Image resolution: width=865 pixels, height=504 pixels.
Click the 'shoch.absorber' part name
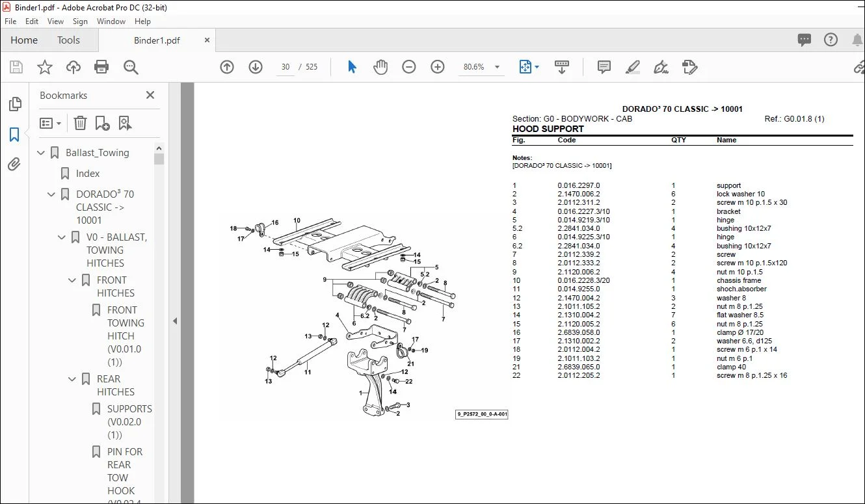coord(741,289)
